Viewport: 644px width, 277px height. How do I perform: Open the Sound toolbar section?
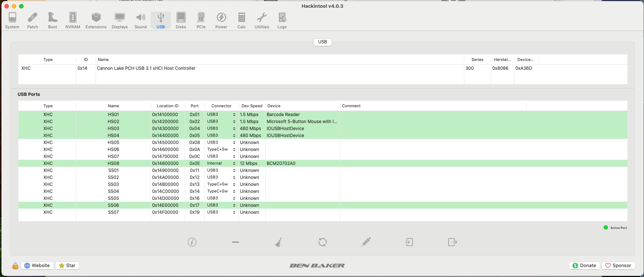point(140,20)
